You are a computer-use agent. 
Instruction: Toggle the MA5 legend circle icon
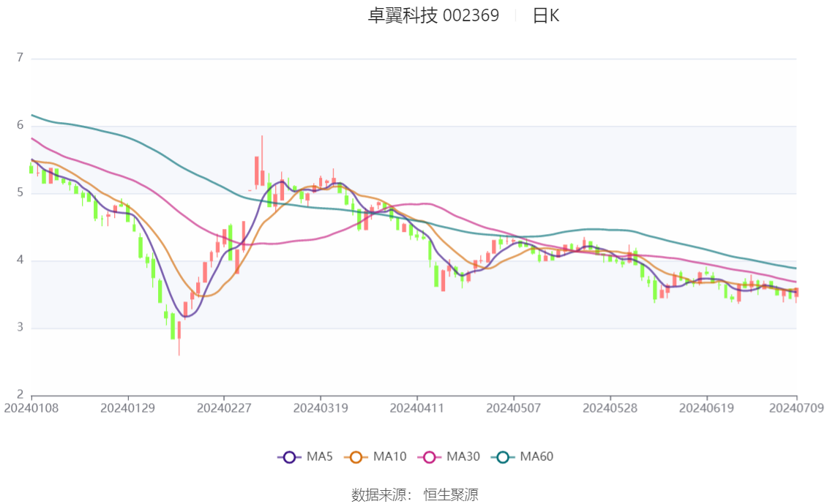point(289,457)
